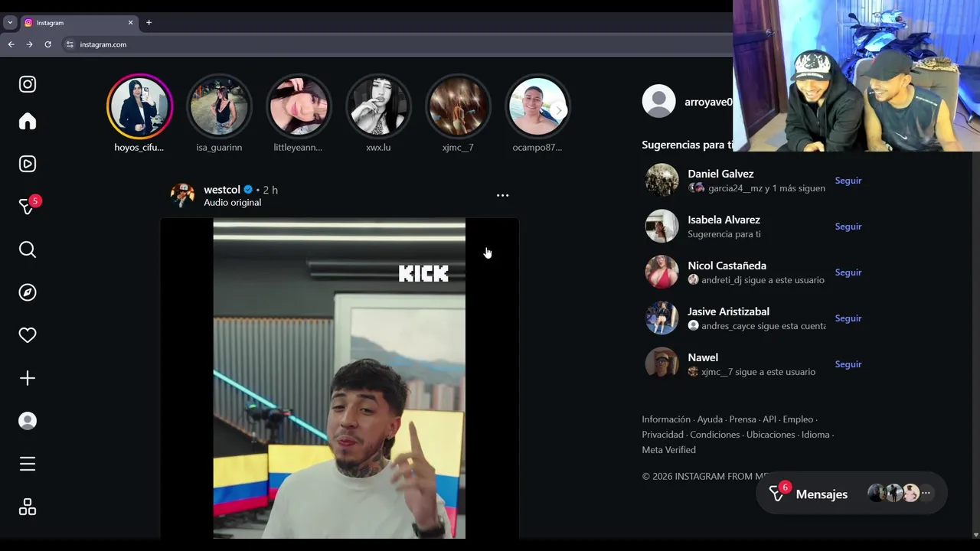Open Ayuda footer link
980x551 pixels.
(x=710, y=419)
